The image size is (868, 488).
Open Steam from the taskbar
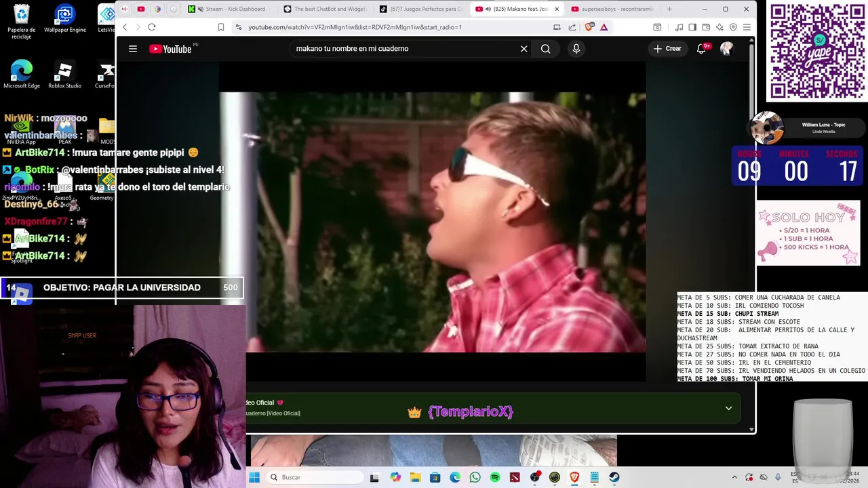click(x=614, y=477)
